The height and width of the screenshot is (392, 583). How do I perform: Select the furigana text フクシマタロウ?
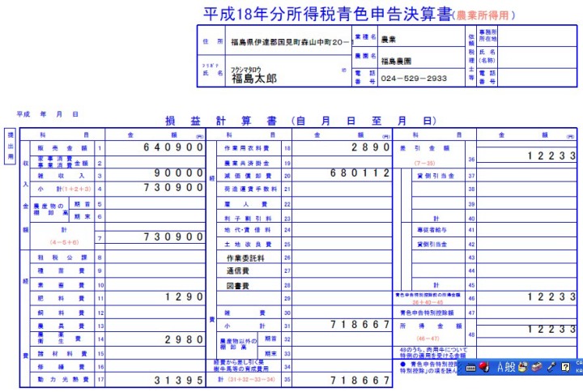pyautogui.click(x=246, y=70)
